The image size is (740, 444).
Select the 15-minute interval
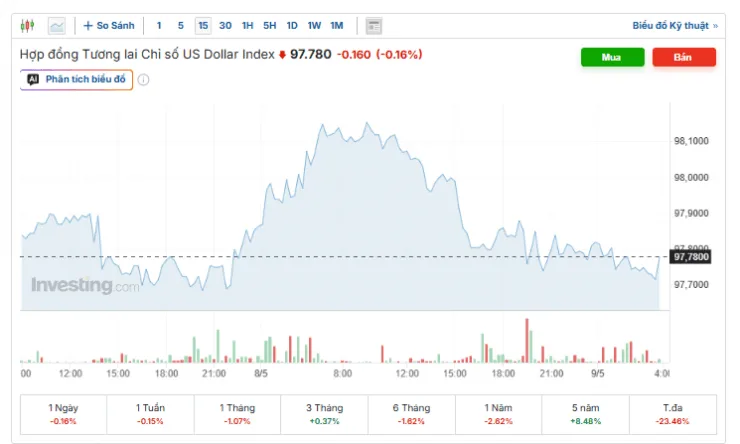point(203,25)
